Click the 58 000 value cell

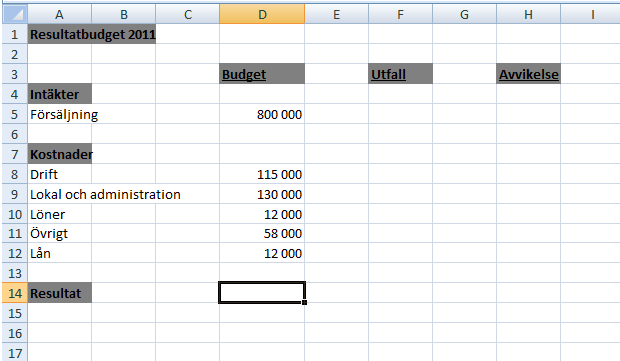(262, 233)
